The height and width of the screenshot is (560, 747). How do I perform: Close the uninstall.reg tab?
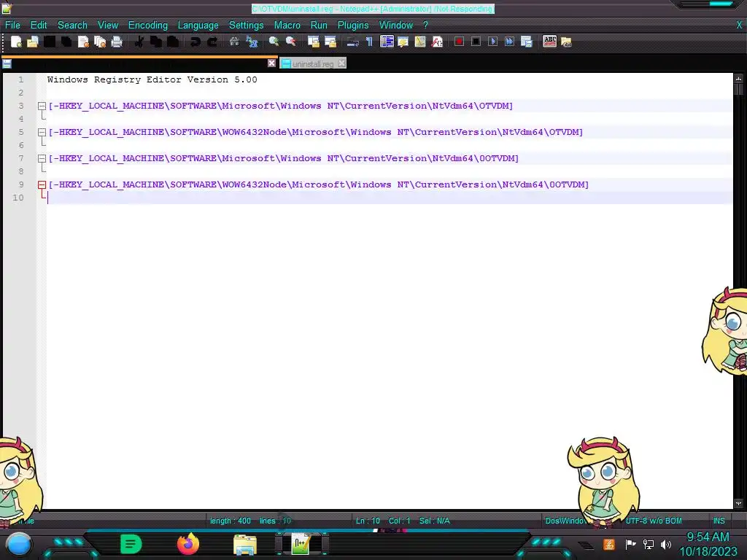341,63
